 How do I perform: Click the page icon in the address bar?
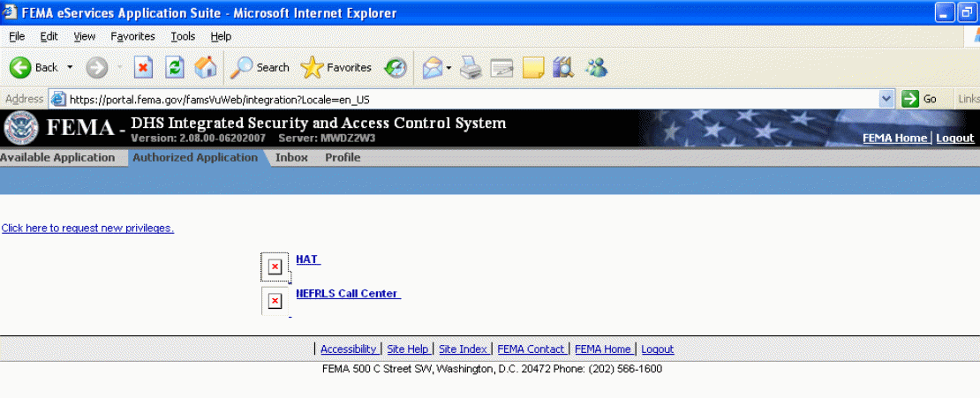[58, 99]
